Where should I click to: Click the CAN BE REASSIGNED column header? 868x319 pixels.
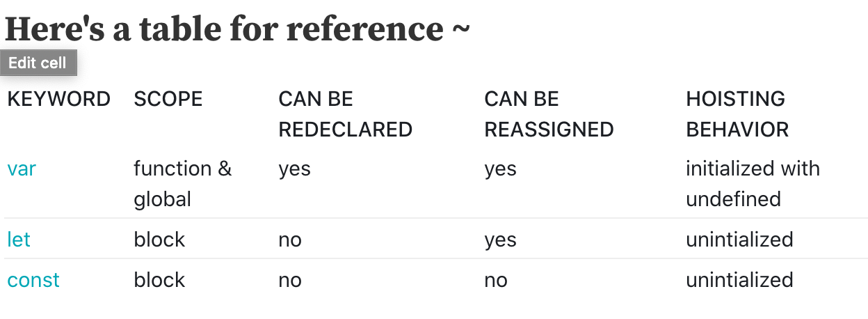(549, 114)
